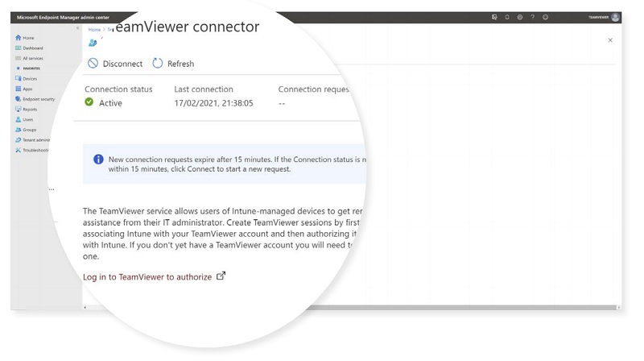Close the TeamViewer connector blade
This screenshot has height=361, width=644.
tap(610, 40)
